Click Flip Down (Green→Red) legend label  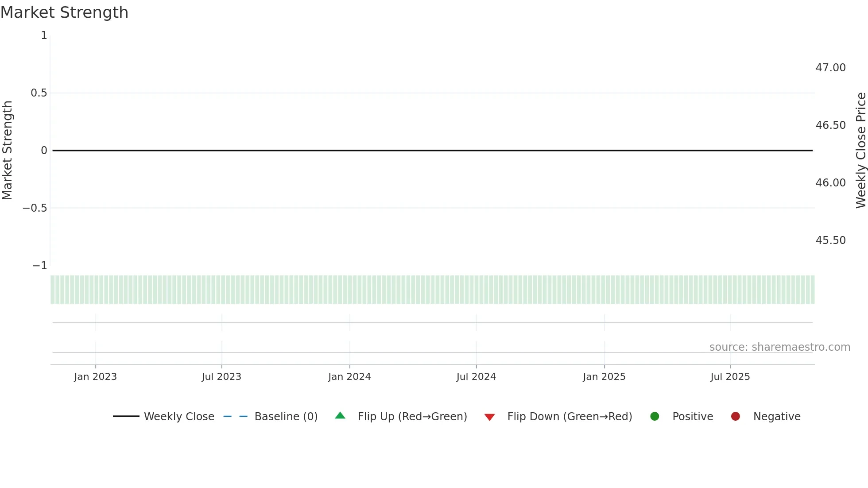pyautogui.click(x=570, y=417)
